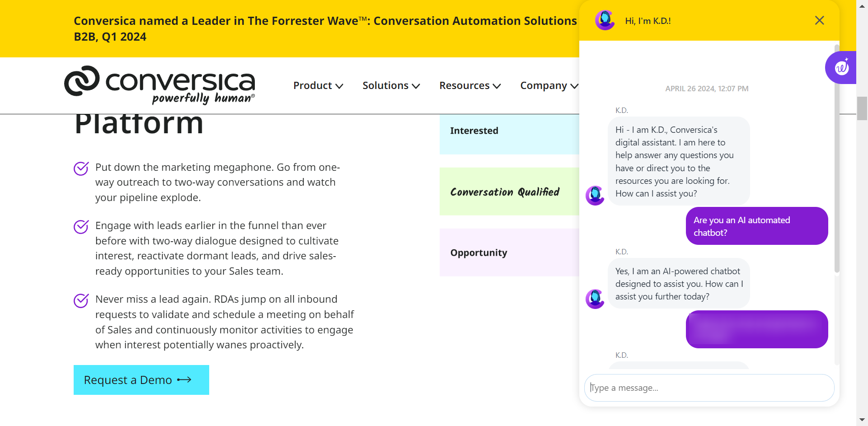Click the Request a Demo button
The image size is (868, 426).
[141, 380]
